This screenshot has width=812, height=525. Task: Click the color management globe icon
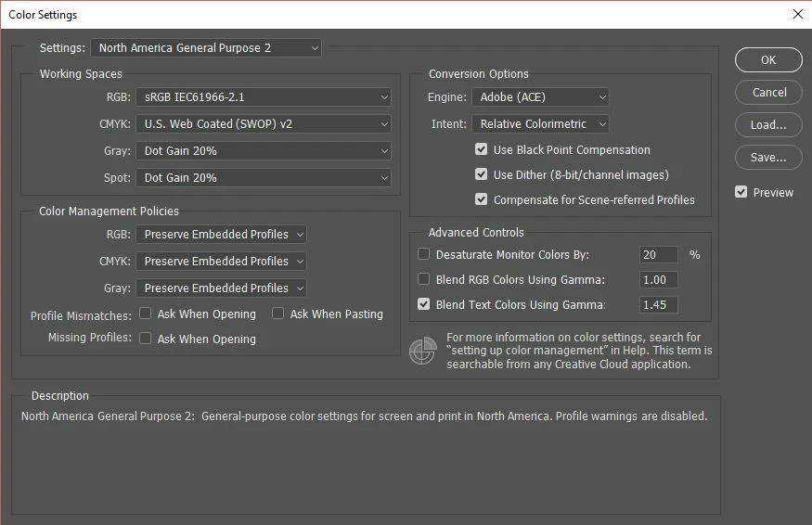click(422, 351)
